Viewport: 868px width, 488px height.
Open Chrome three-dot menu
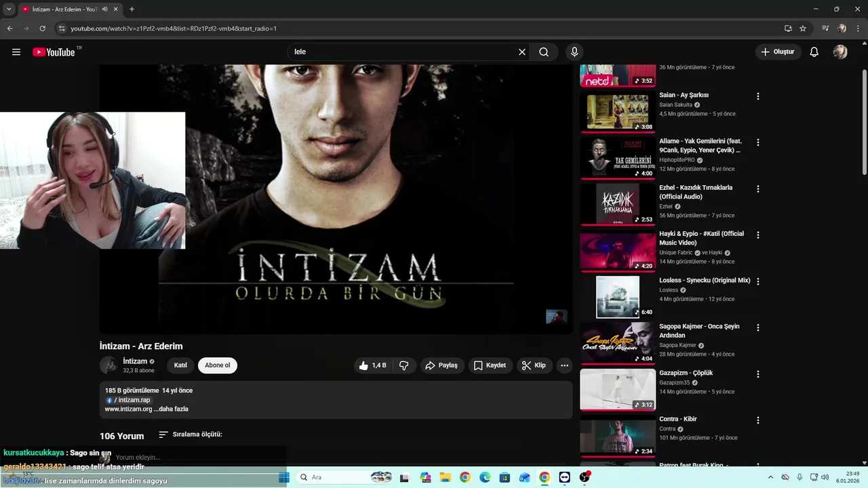coord(858,28)
